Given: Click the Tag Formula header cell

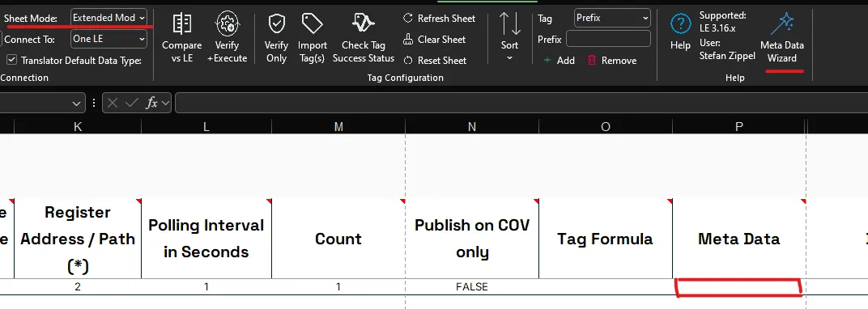Looking at the screenshot, I should point(606,239).
